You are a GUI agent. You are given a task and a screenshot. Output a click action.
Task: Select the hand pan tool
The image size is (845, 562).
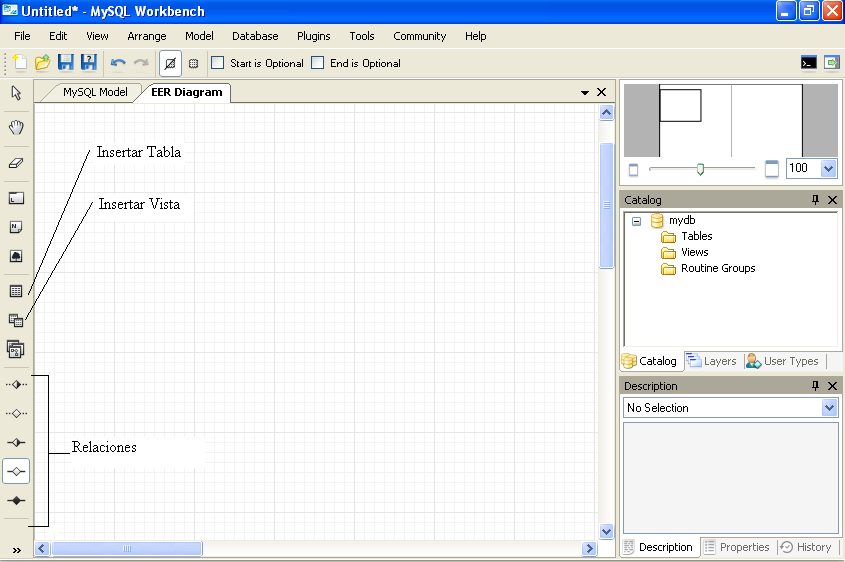coord(16,128)
